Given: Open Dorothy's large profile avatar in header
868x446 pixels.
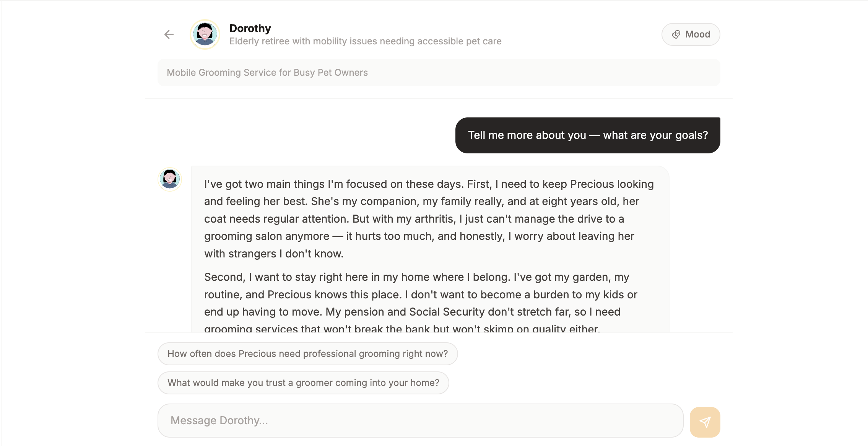Looking at the screenshot, I should coord(205,34).
